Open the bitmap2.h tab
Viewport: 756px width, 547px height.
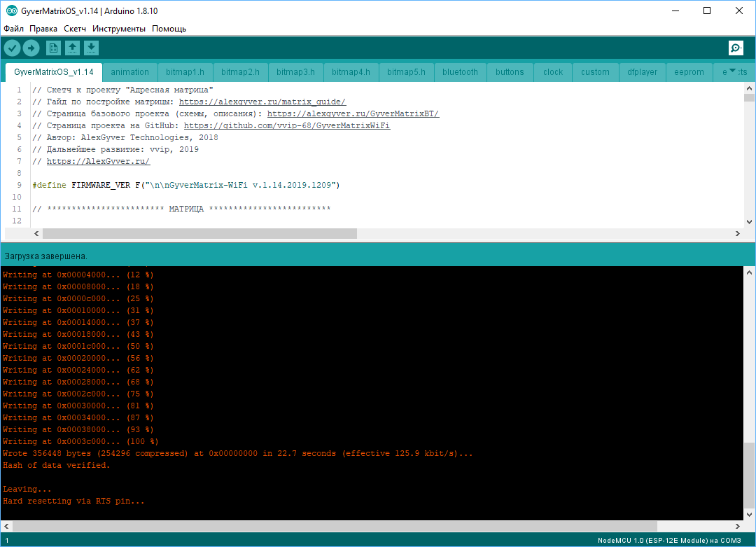coord(240,72)
